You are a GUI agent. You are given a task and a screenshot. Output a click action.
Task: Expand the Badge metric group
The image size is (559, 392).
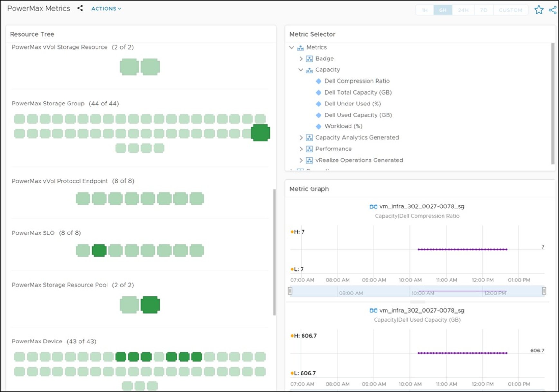(301, 59)
